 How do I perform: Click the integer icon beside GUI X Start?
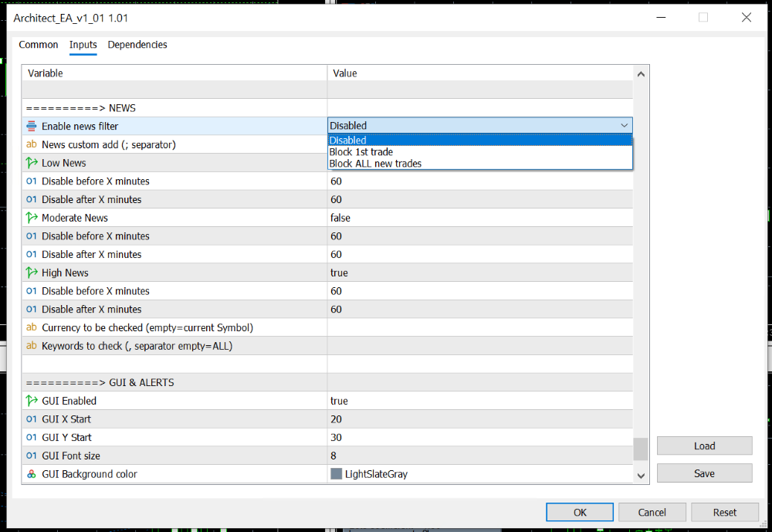click(32, 419)
